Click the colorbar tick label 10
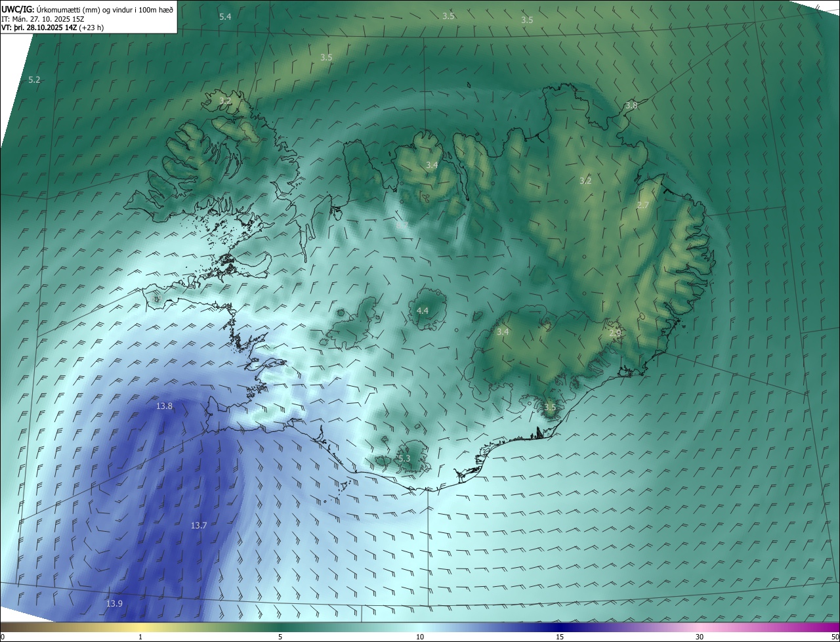 coord(420,637)
